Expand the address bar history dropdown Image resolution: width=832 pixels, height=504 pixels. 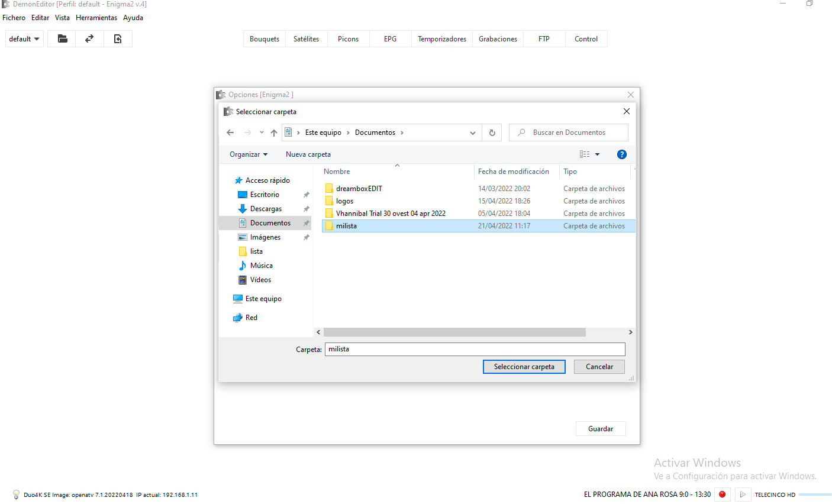coord(472,133)
